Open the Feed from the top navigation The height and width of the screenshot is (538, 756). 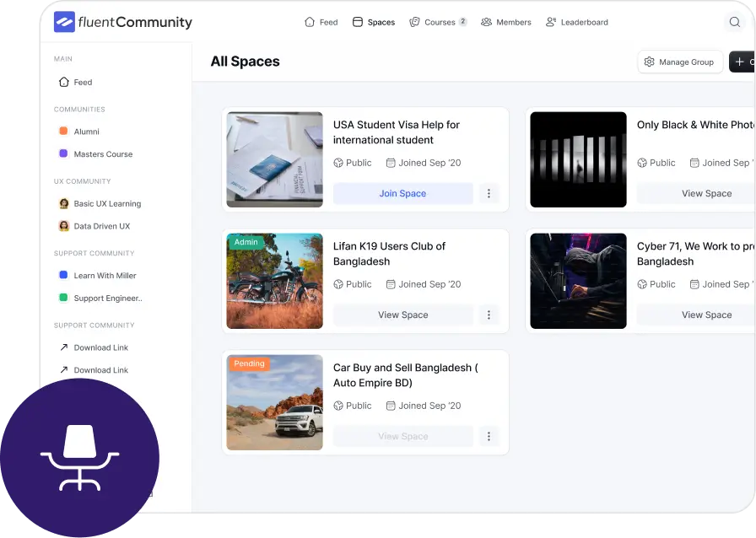[x=321, y=22]
